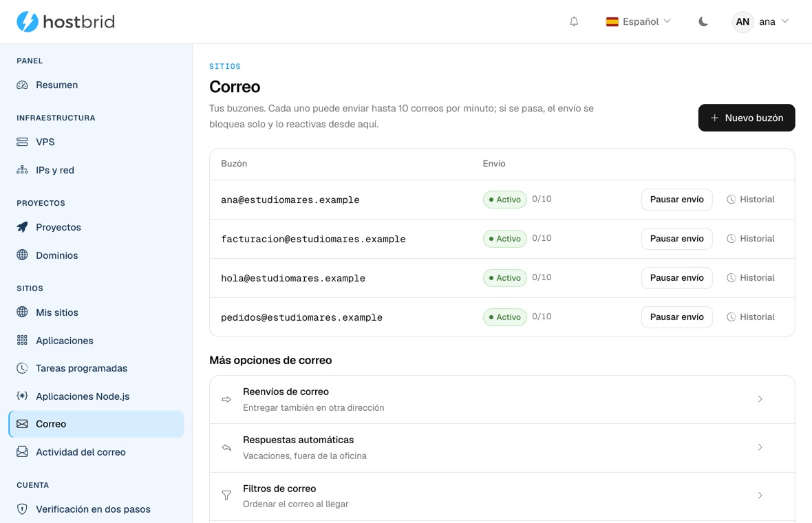Click Activo badge in pedidos@ row
Image resolution: width=812 pixels, height=523 pixels.
505,317
